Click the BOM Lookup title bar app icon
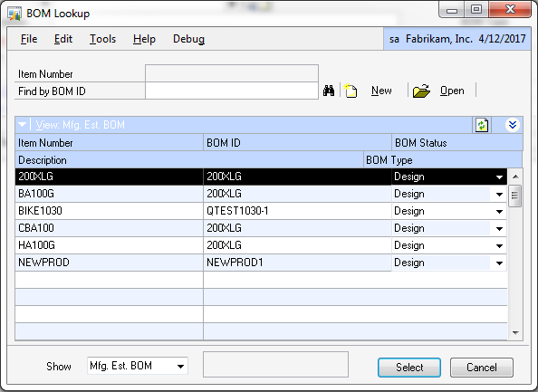Image resolution: width=538 pixels, height=392 pixels. 14,14
